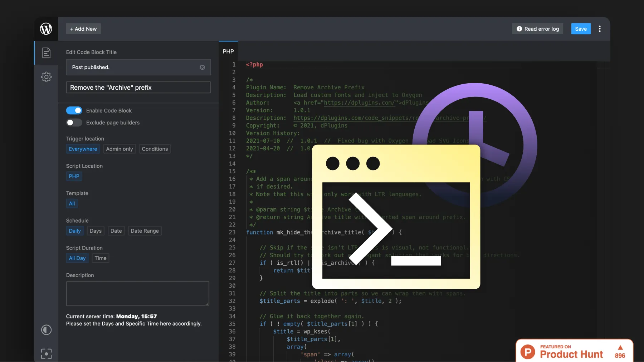Click the Product Hunt upvote arrow
The image size is (644, 362).
(x=620, y=347)
